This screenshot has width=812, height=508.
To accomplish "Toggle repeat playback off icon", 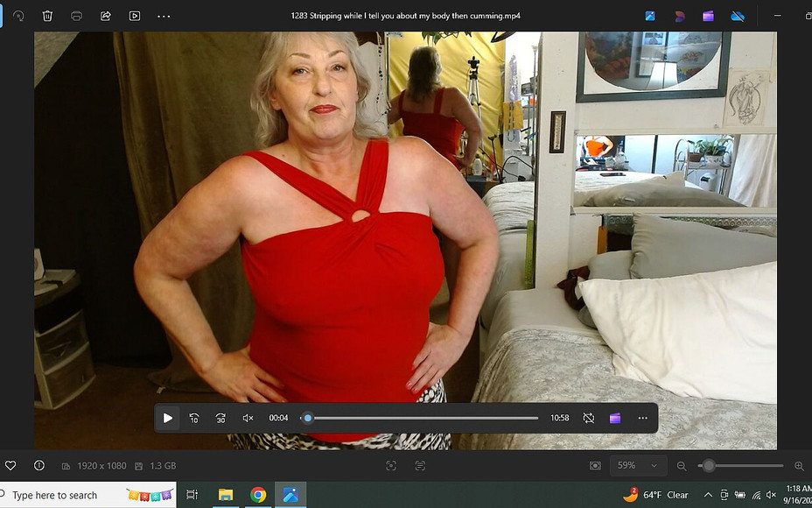I will (589, 418).
